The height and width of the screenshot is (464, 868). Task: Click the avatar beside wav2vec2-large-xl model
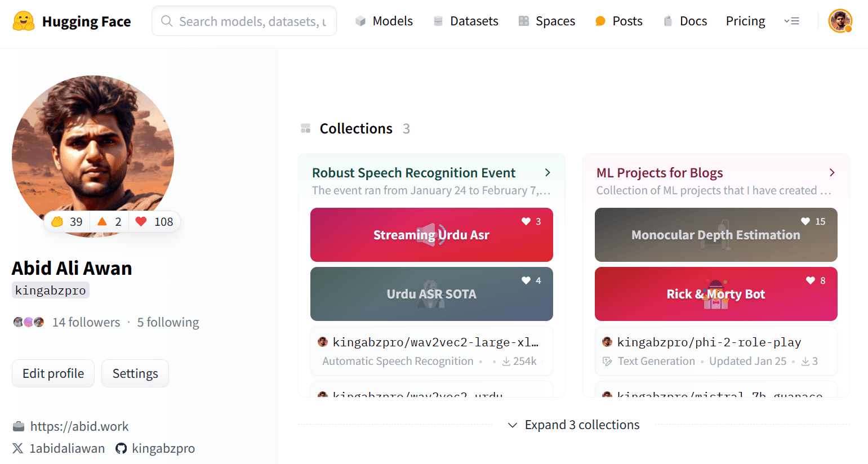pos(323,342)
